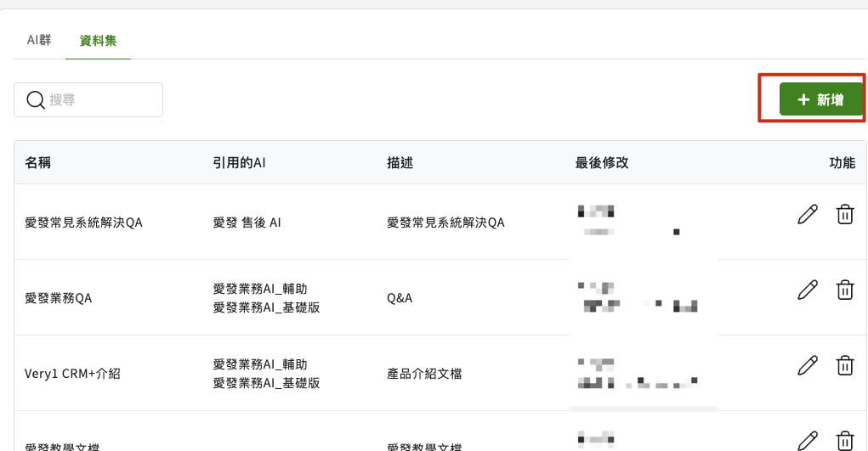Open the Very1 CRM+介紹 dataset name
The image size is (868, 451).
(x=72, y=374)
